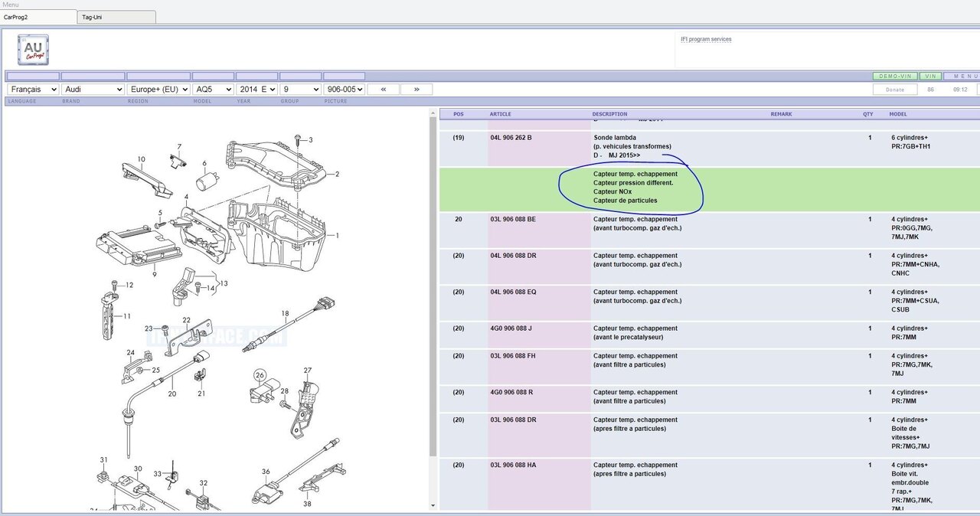Image resolution: width=980 pixels, height=516 pixels.
Task: Select part number 36 in the diagram
Action: (x=266, y=472)
